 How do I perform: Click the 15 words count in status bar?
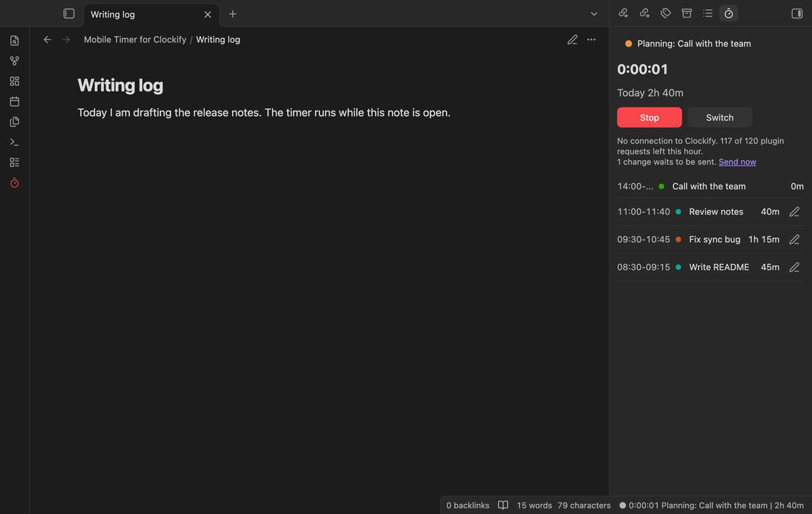click(535, 505)
